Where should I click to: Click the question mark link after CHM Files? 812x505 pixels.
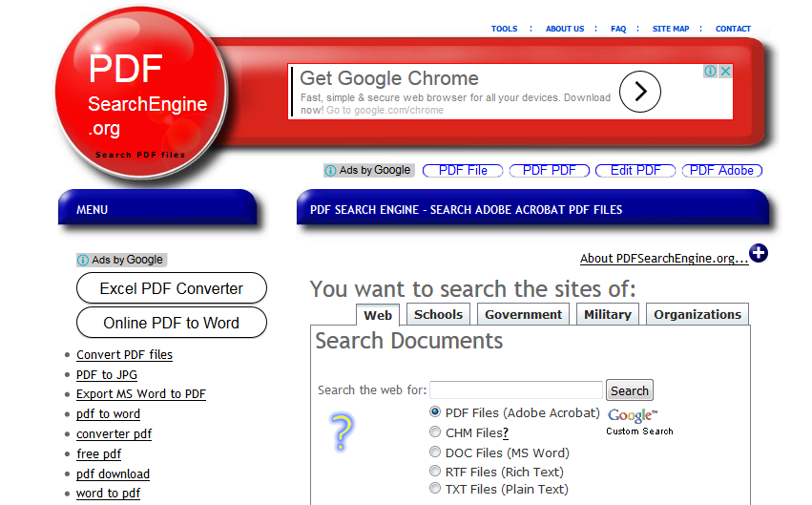click(x=506, y=433)
